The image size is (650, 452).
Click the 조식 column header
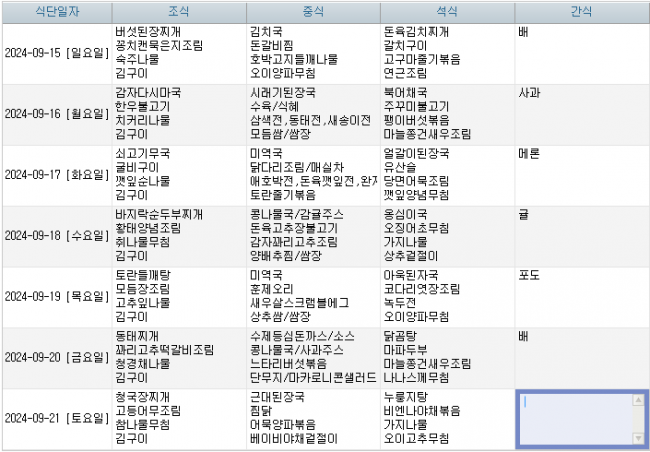(x=179, y=11)
